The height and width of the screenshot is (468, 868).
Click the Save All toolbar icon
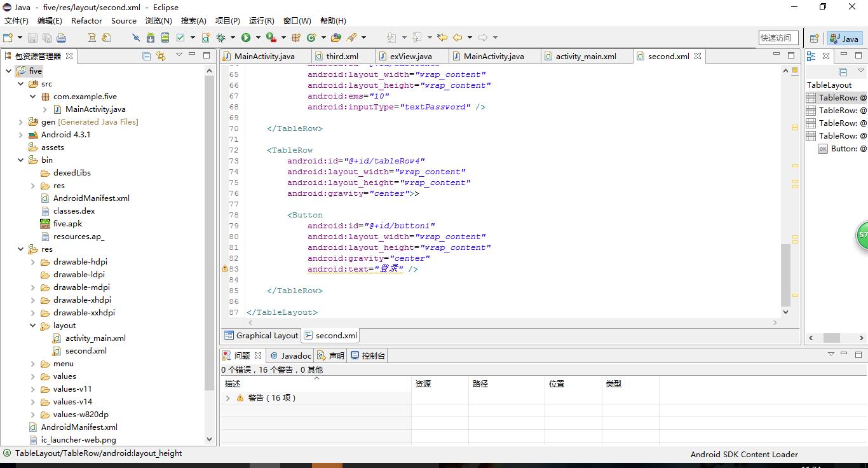coord(47,38)
